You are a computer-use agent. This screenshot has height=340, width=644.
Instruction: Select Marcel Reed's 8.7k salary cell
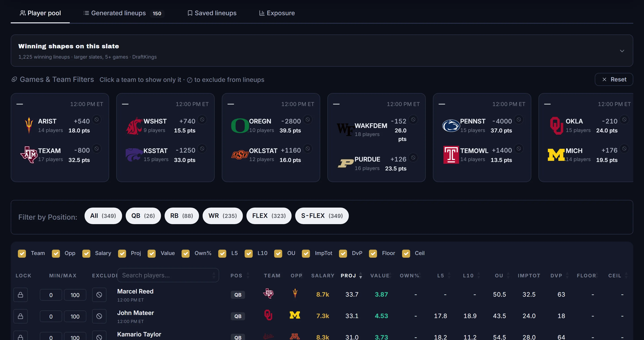click(322, 295)
